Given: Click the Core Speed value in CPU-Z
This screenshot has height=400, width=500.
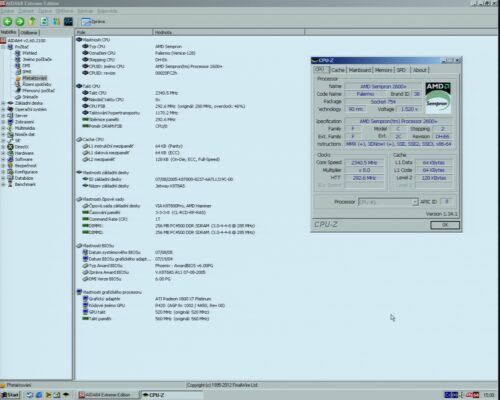Looking at the screenshot, I should 364,163.
